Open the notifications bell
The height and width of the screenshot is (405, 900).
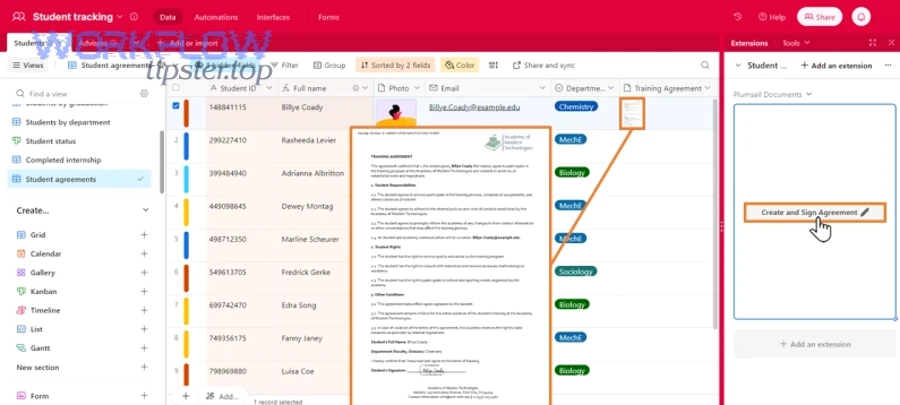pyautogui.click(x=860, y=17)
